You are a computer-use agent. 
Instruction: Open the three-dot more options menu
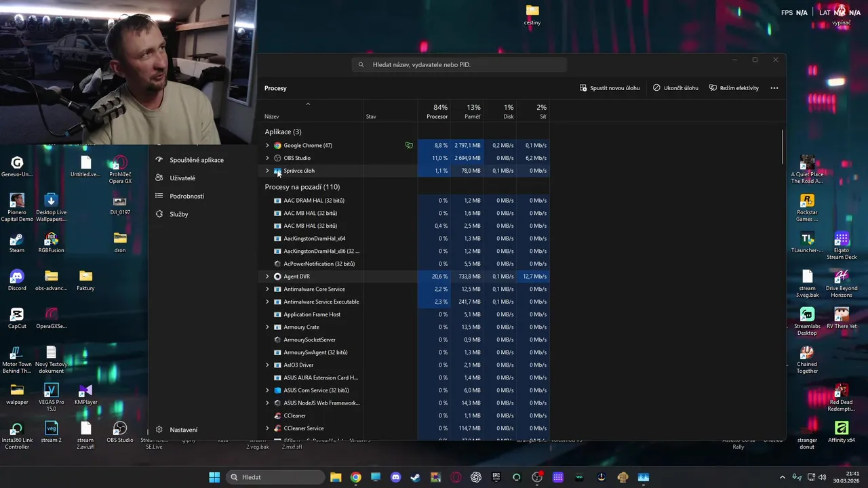[774, 88]
